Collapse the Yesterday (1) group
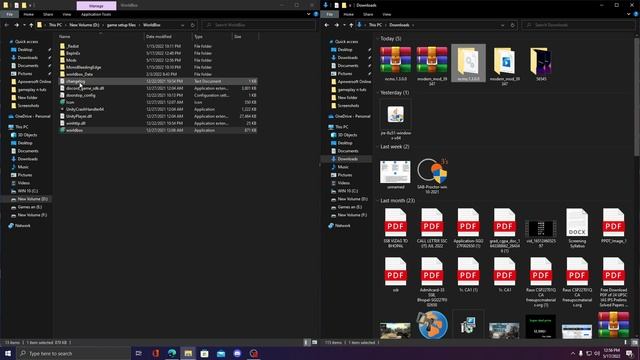The height and width of the screenshot is (360, 640). coord(378,93)
